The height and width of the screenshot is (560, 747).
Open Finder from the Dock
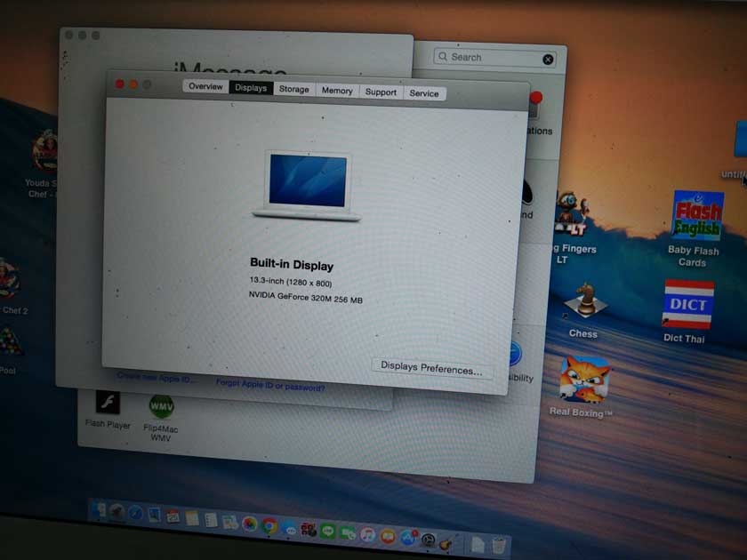pos(99,510)
